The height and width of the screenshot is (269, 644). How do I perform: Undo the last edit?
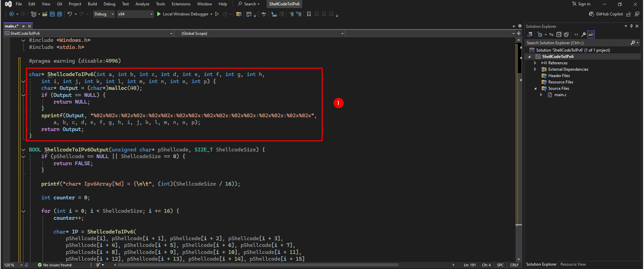69,14
